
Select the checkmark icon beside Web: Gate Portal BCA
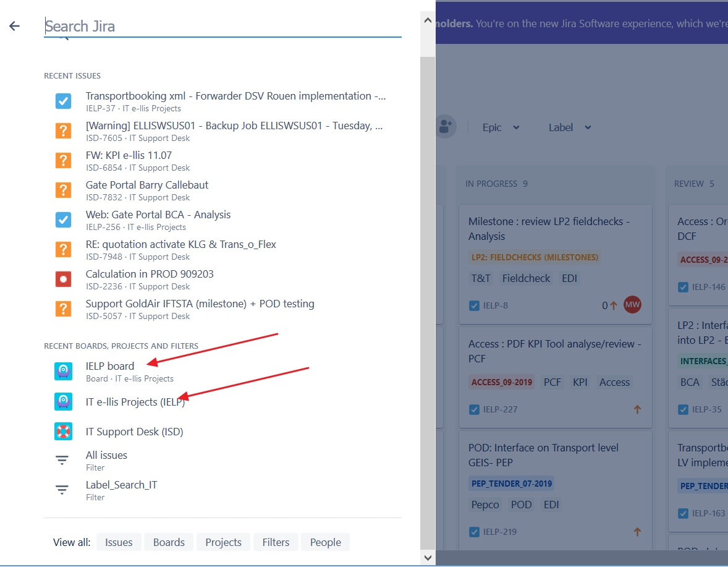(63, 220)
